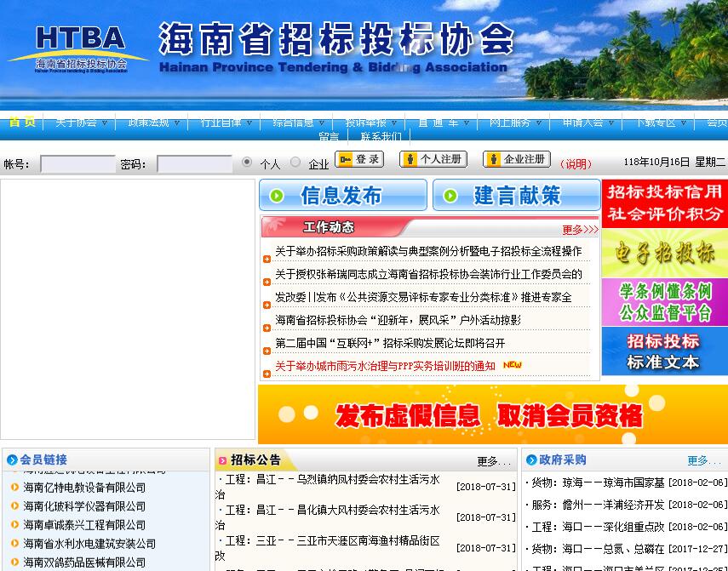Select the 个人 radio button

pyautogui.click(x=246, y=162)
